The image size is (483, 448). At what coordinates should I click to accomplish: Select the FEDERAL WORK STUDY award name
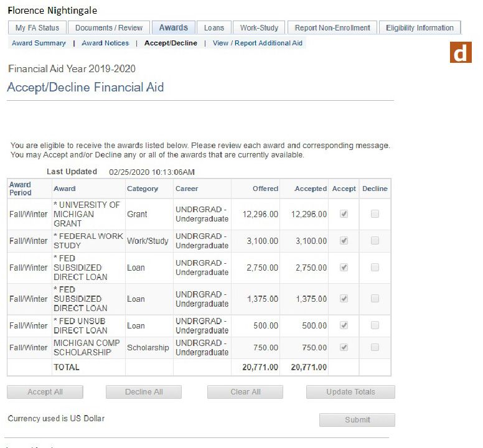[88, 241]
